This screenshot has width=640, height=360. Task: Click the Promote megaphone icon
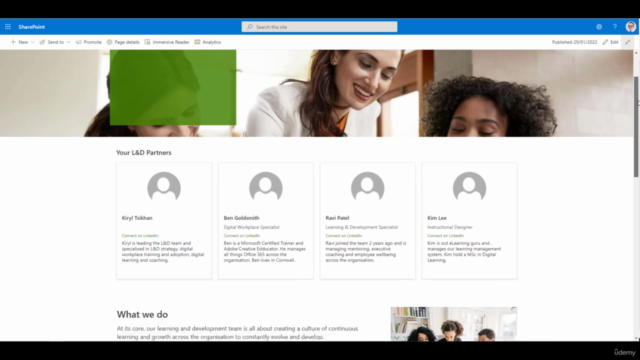tap(78, 42)
